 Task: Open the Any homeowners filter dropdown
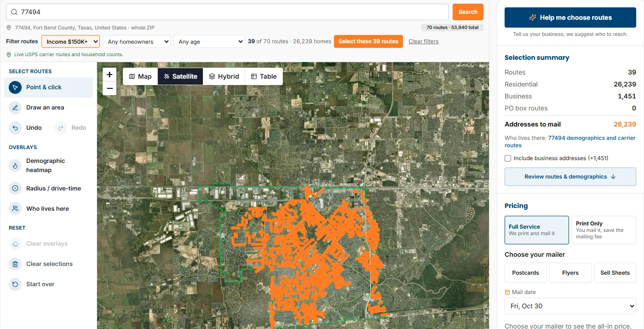click(137, 41)
